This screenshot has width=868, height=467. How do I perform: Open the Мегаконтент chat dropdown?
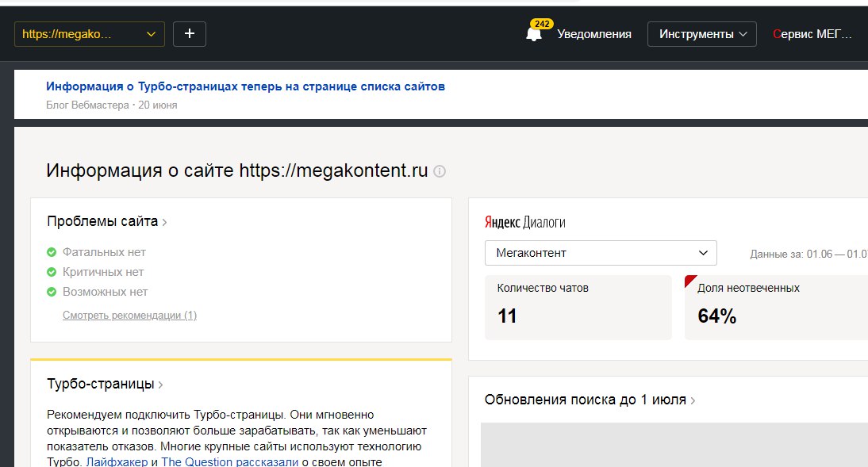(x=601, y=253)
